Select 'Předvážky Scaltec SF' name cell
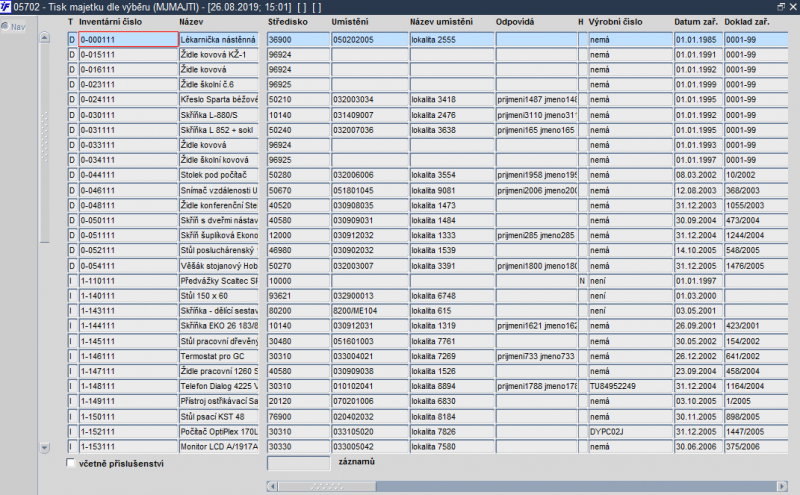The width and height of the screenshot is (800, 495). [x=219, y=281]
